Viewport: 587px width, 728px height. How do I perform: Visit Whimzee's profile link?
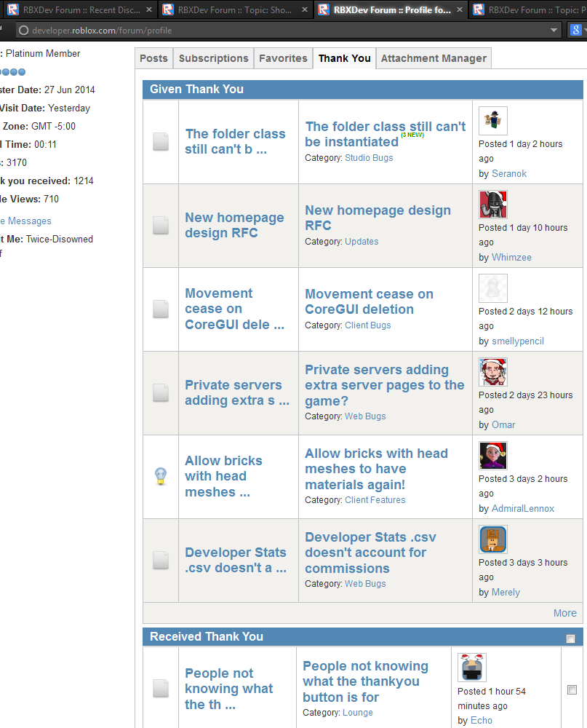pos(511,257)
